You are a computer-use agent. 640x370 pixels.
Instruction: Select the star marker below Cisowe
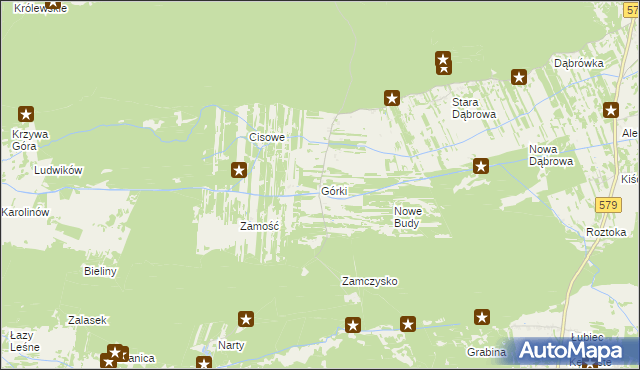[239, 170]
